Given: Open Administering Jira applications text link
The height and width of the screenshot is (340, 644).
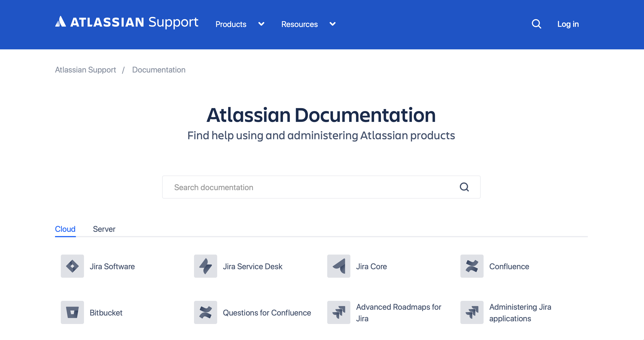Looking at the screenshot, I should click(x=520, y=313).
